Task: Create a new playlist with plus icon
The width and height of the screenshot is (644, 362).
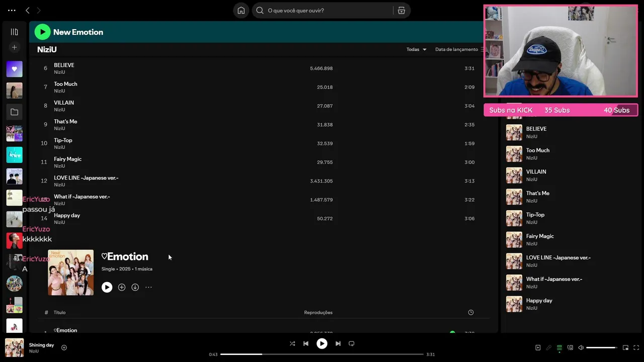Action: pos(14,47)
